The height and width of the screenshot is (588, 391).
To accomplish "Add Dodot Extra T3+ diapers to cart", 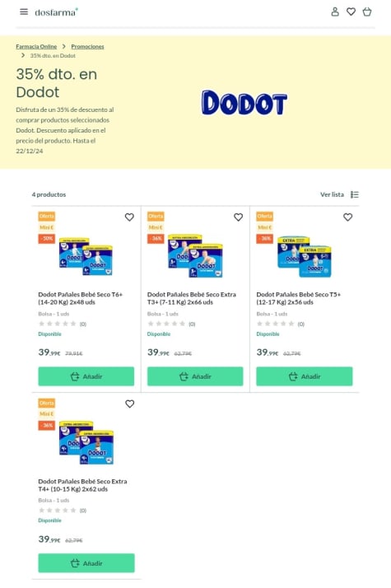I will [x=195, y=376].
